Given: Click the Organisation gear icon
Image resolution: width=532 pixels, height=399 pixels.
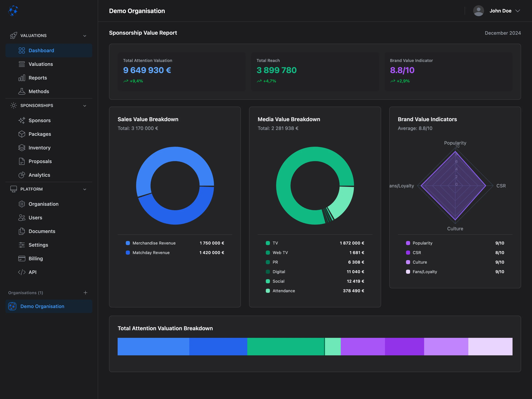Looking at the screenshot, I should click(x=22, y=204).
